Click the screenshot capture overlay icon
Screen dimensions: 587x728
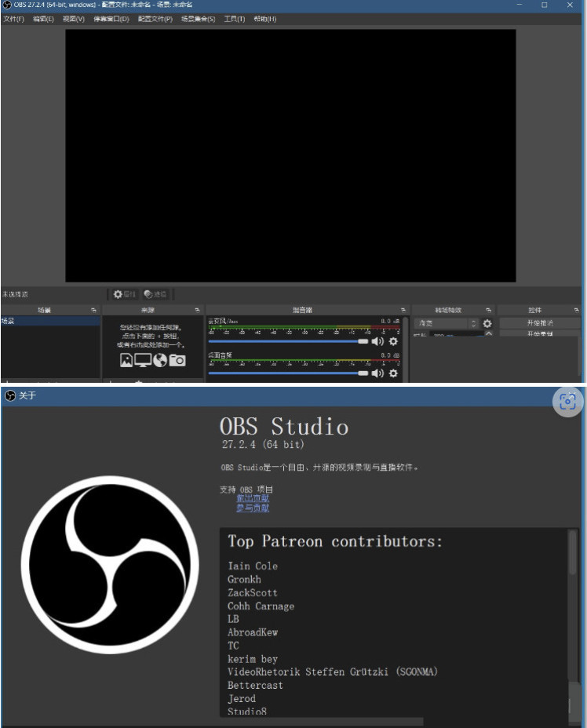[x=567, y=402]
